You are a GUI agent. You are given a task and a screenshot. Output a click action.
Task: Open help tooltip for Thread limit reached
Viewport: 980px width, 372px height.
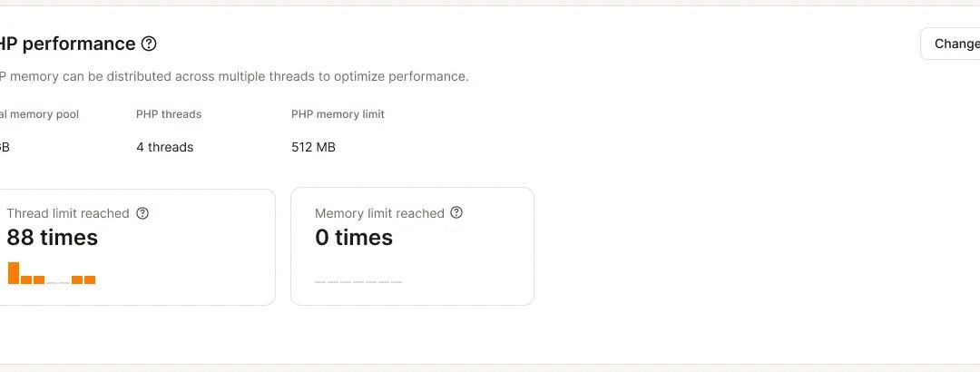pos(142,213)
